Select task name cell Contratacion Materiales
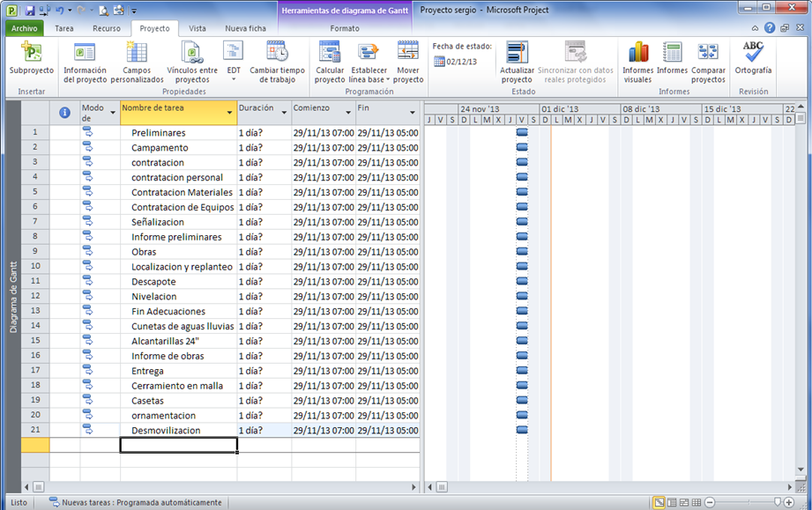This screenshot has height=510, width=812. 179,192
